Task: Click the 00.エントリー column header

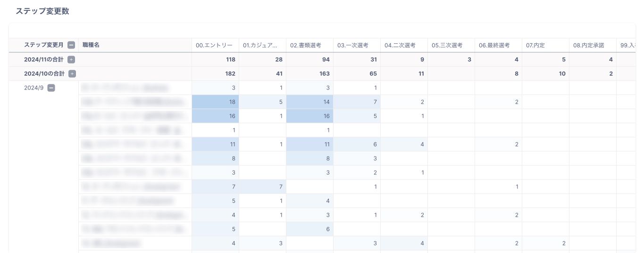Action: [214, 45]
